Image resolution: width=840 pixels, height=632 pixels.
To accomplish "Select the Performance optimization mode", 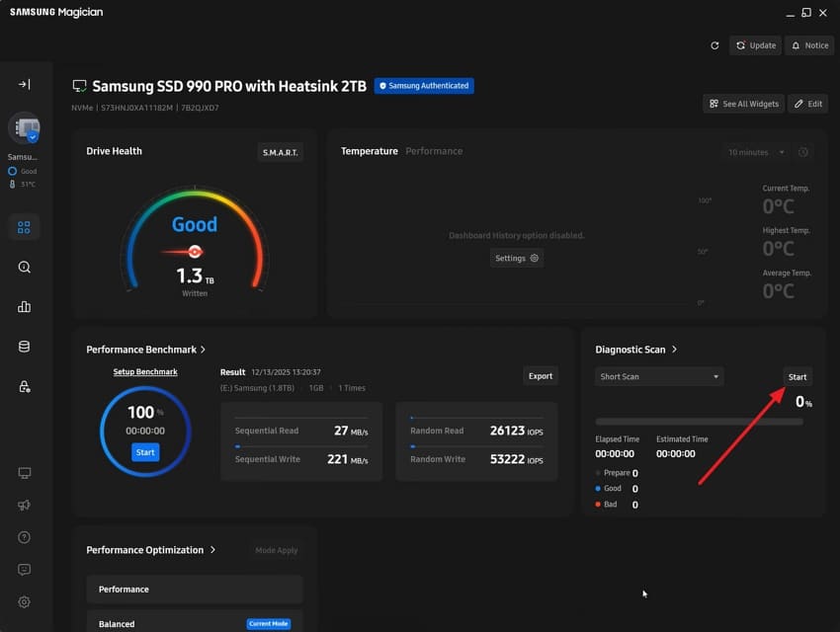I will 195,590.
